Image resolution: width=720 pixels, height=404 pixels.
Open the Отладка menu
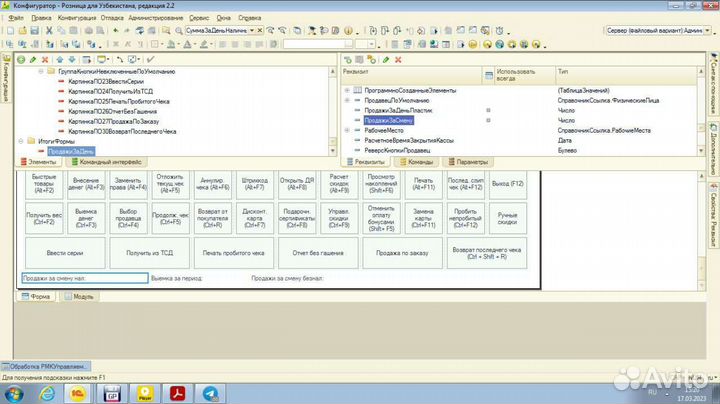pyautogui.click(x=112, y=18)
